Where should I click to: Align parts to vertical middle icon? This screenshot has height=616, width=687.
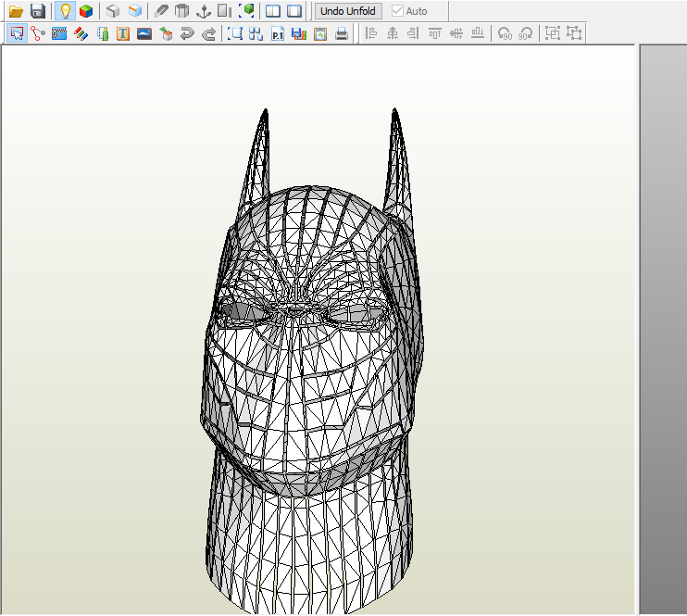point(456,33)
